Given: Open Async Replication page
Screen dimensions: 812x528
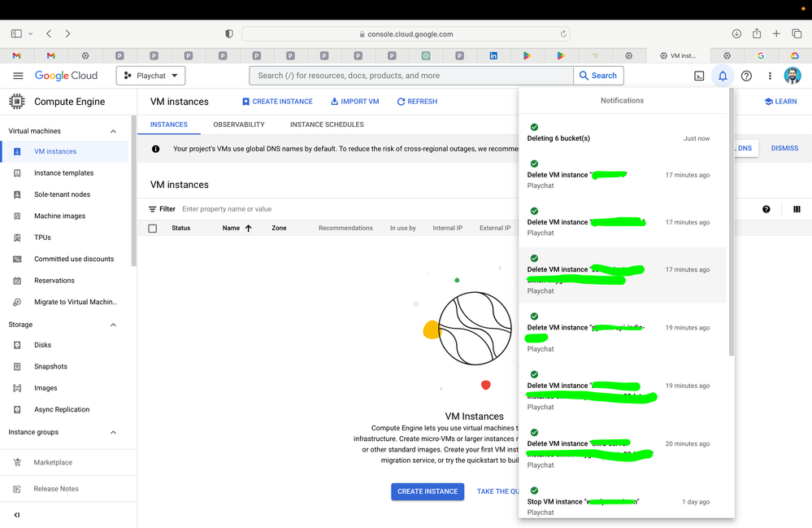Looking at the screenshot, I should (x=64, y=409).
